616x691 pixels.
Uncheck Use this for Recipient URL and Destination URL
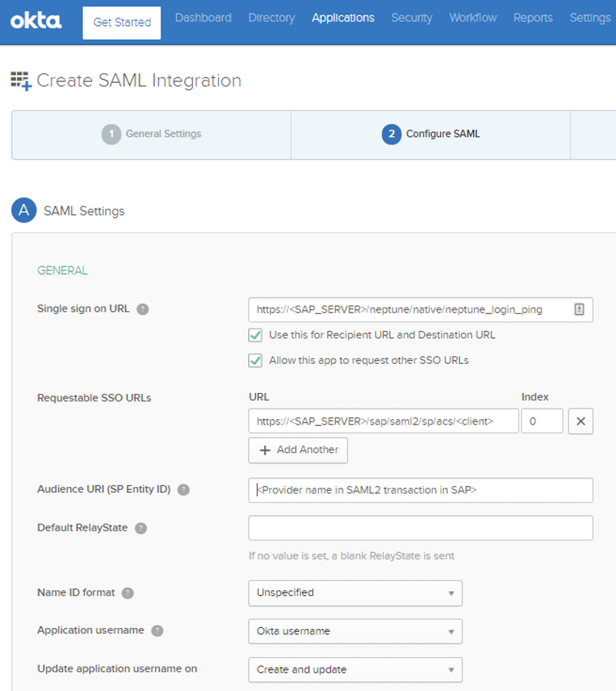(x=253, y=335)
